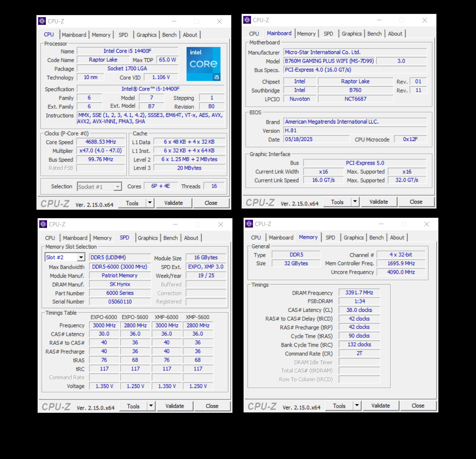Click the Multiplier value x47.0 (4.0 - 47.0)
Image resolution: width=476 pixels, height=459 pixels.
click(101, 150)
